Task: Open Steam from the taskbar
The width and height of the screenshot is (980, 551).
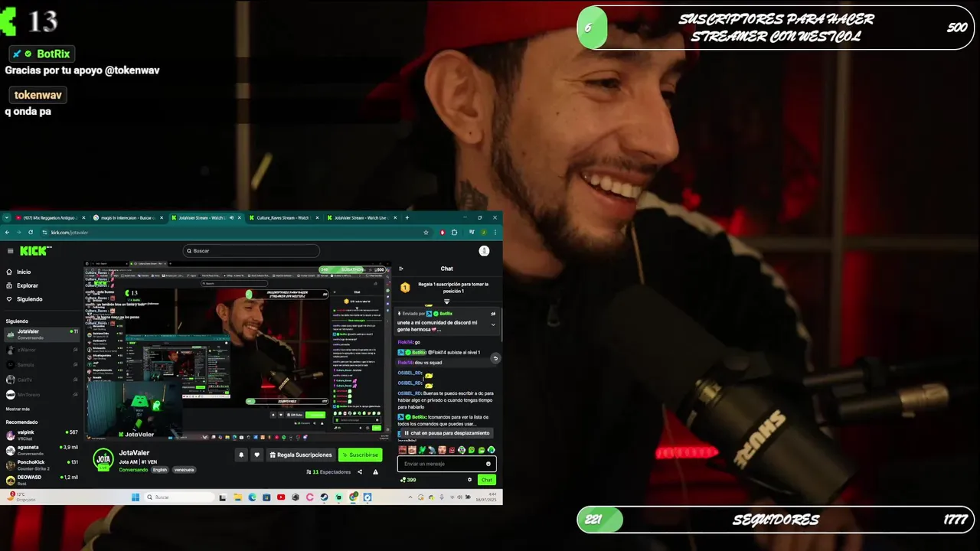Action: pos(324,497)
